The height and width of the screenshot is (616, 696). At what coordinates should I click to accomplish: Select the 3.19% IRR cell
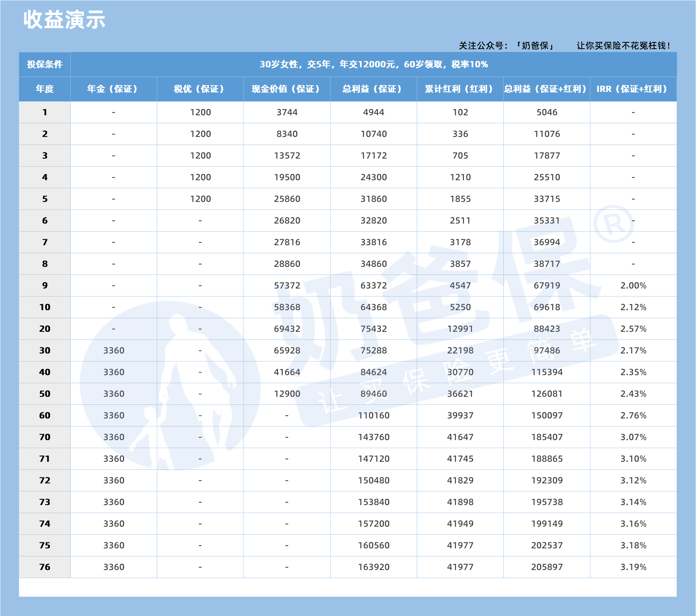633,567
